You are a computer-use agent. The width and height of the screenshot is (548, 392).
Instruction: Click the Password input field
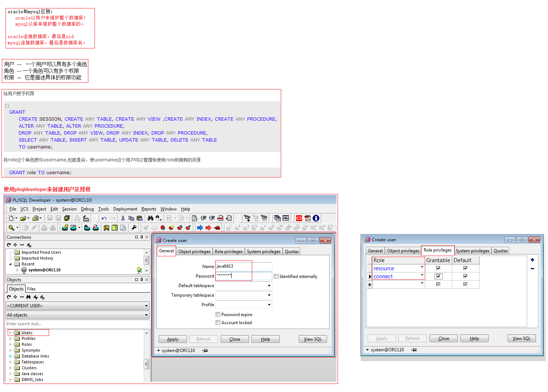point(244,275)
